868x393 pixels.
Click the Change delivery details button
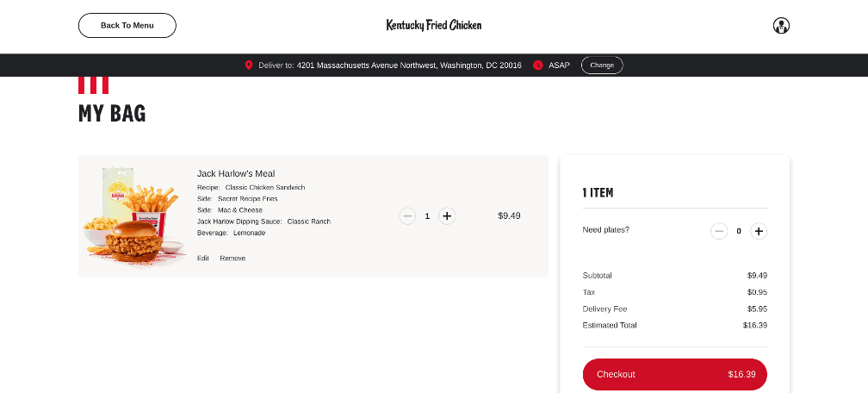(602, 65)
